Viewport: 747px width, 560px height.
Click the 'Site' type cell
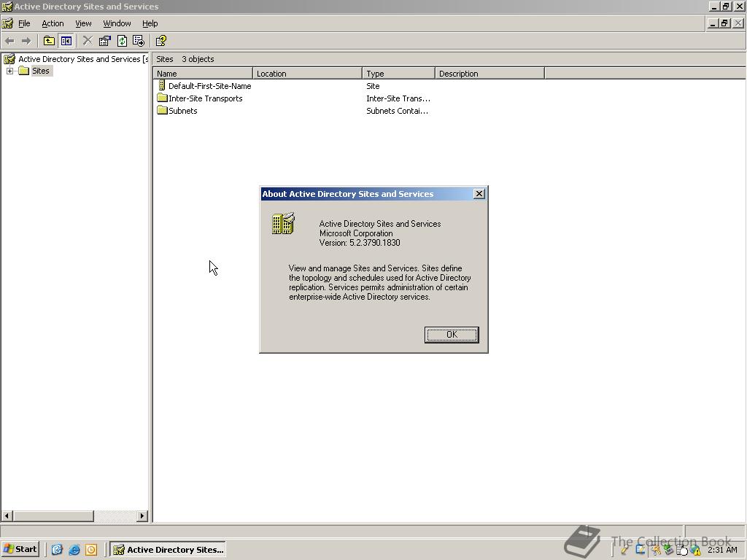pyautogui.click(x=373, y=86)
